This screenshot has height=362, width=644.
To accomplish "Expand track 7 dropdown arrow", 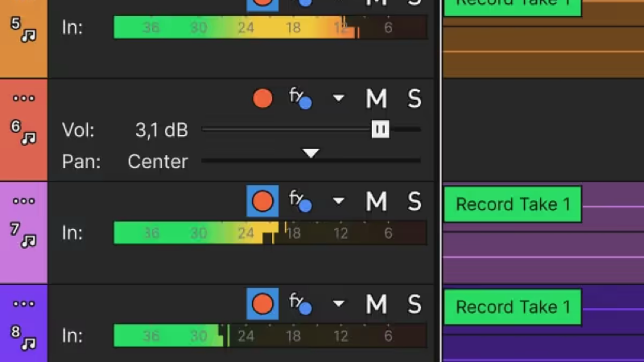I will click(x=338, y=200).
